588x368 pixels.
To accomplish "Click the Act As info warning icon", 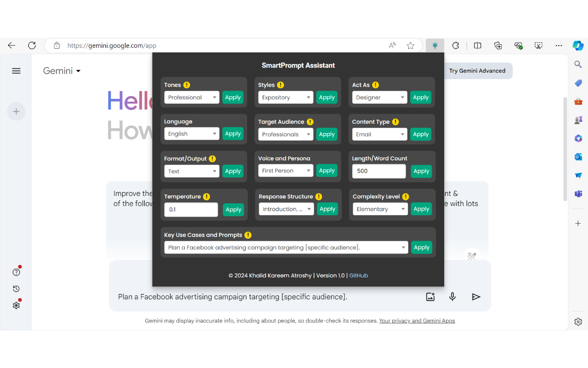I will point(375,85).
